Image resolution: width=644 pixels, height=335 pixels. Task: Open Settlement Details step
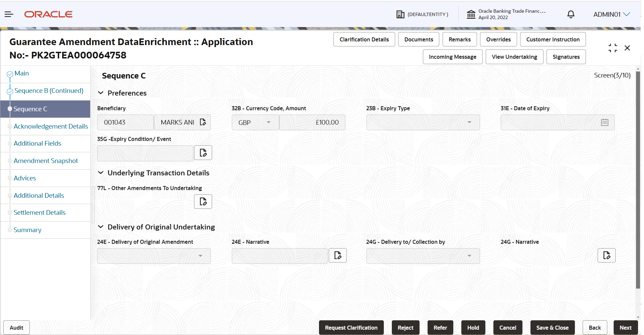[x=39, y=213]
